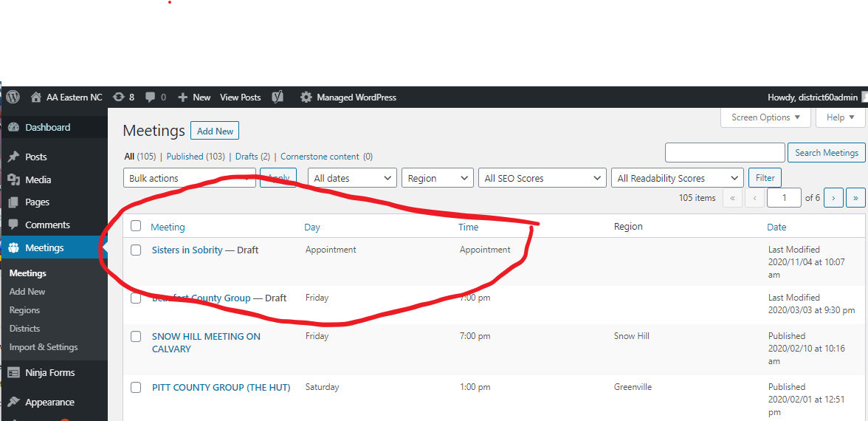
Task: Open the All dates dropdown
Action: pyautogui.click(x=352, y=179)
